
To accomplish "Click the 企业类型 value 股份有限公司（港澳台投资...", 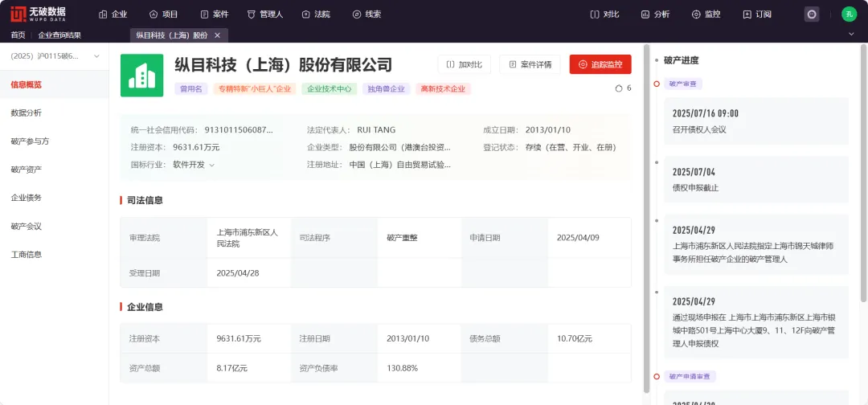I will [400, 147].
